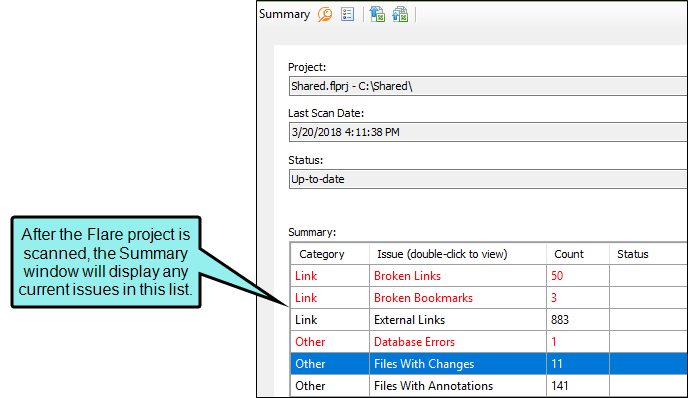This screenshot has width=688, height=398.
Task: Sort by the Issue column header
Action: (x=458, y=254)
